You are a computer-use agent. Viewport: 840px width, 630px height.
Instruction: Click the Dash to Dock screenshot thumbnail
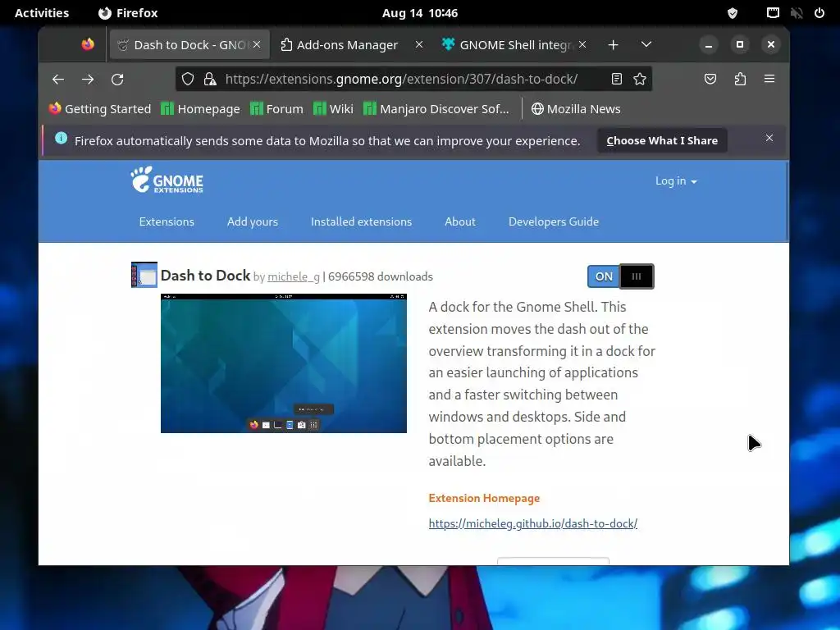(283, 363)
